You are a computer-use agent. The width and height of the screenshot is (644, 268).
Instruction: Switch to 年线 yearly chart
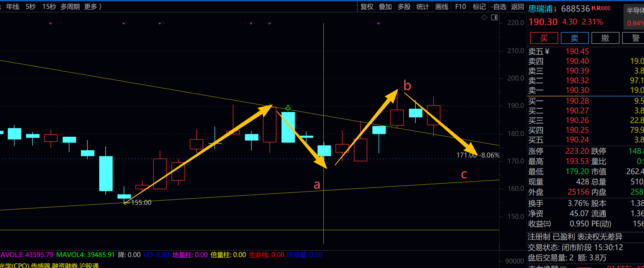[x=13, y=6]
